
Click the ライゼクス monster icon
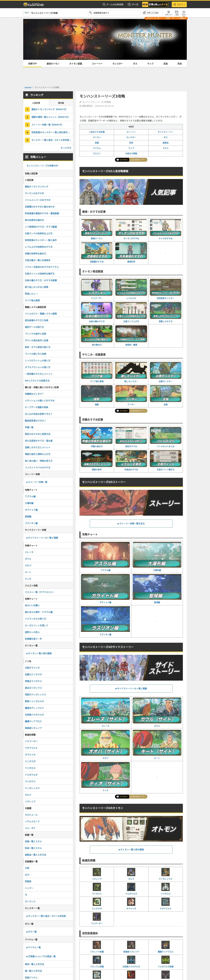tap(97, 887)
